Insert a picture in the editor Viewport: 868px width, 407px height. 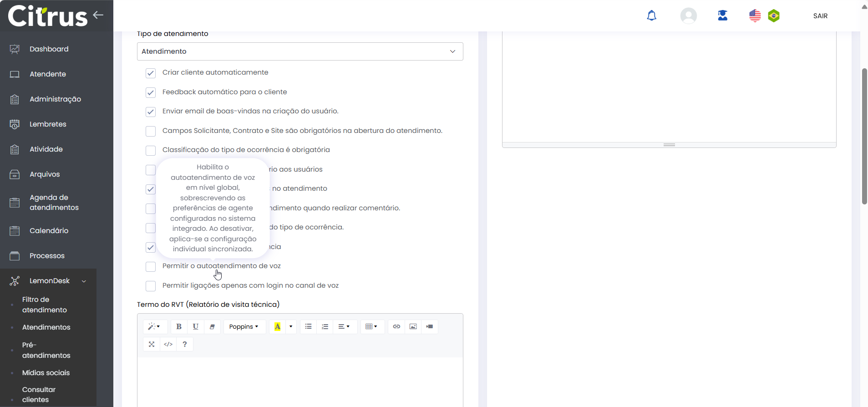point(413,326)
